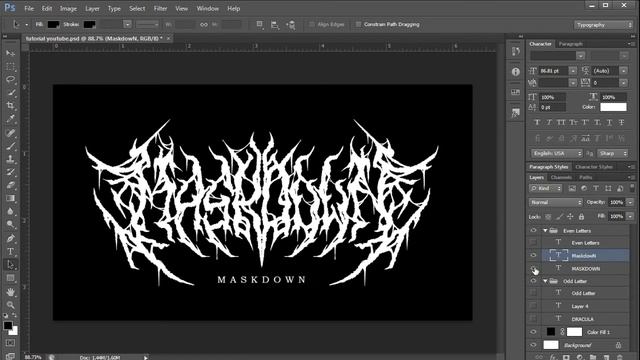Select the Rectangular Marquee tool
This screenshot has height=360, width=640.
(x=11, y=67)
